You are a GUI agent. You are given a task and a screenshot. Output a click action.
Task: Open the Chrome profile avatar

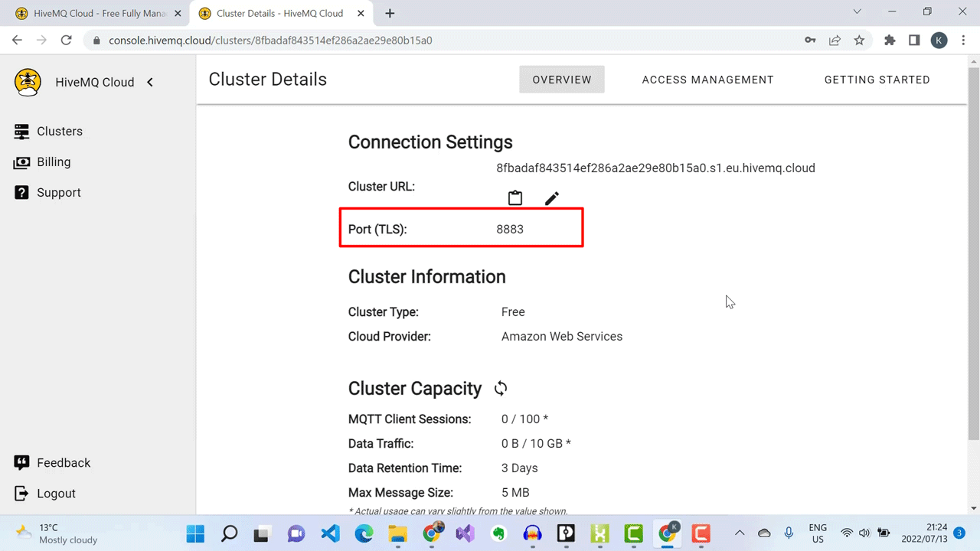(x=939, y=41)
